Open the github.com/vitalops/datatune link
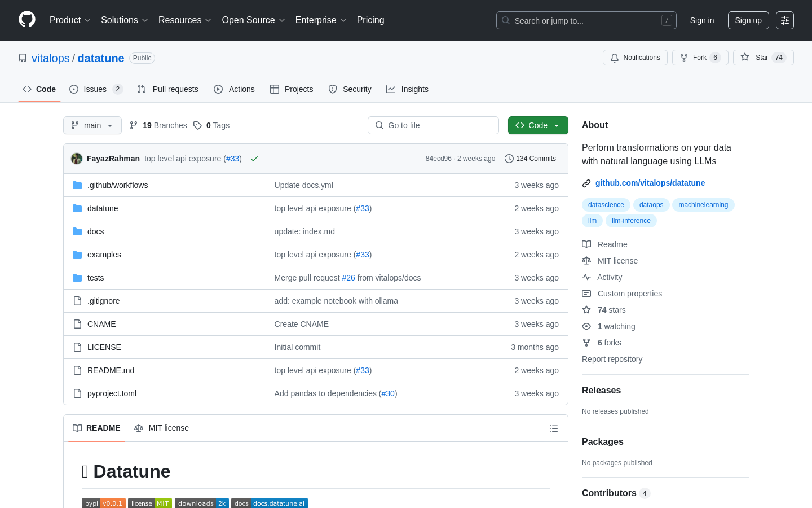Screen dimensions: 812x508 [x=650, y=183]
